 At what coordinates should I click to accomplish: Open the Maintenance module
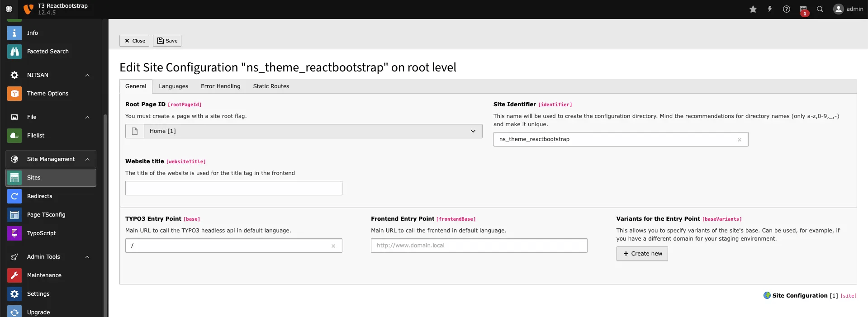point(51,275)
